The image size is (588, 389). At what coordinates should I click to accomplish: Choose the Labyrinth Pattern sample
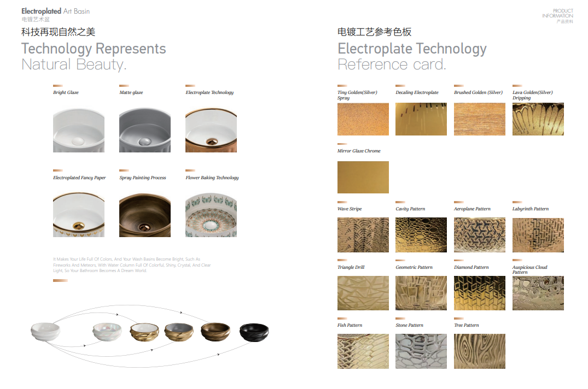(538, 235)
